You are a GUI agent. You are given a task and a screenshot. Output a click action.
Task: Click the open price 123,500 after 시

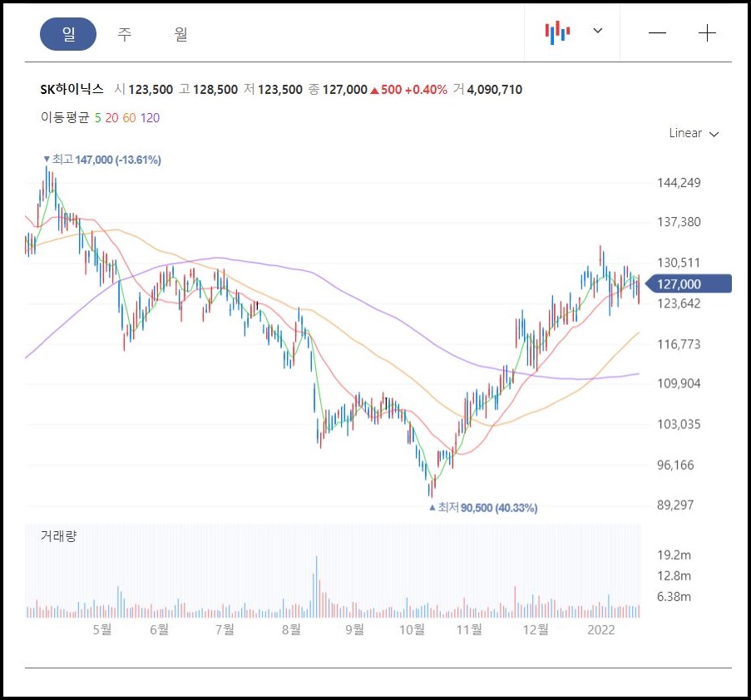(151, 90)
